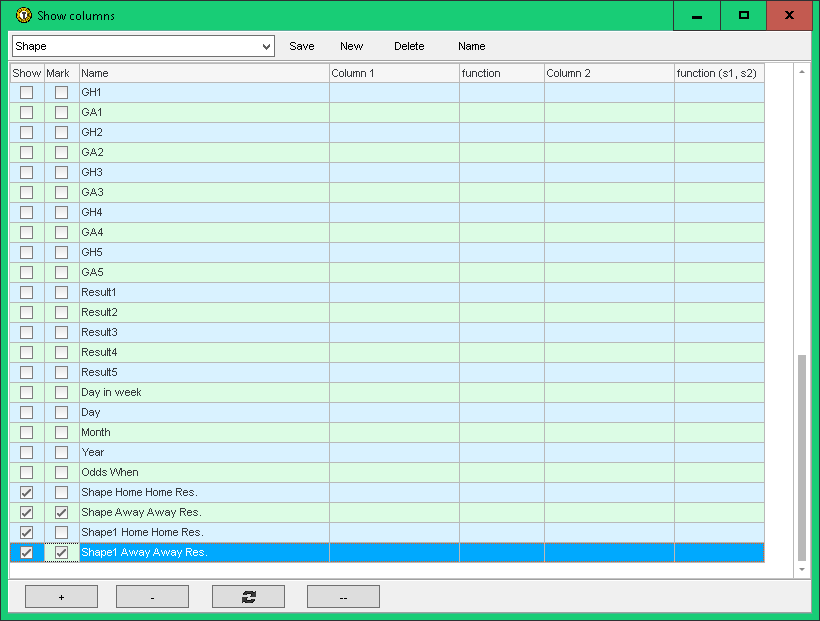Click the vertical scrollbar thumb
This screenshot has height=621, width=820.
801,455
